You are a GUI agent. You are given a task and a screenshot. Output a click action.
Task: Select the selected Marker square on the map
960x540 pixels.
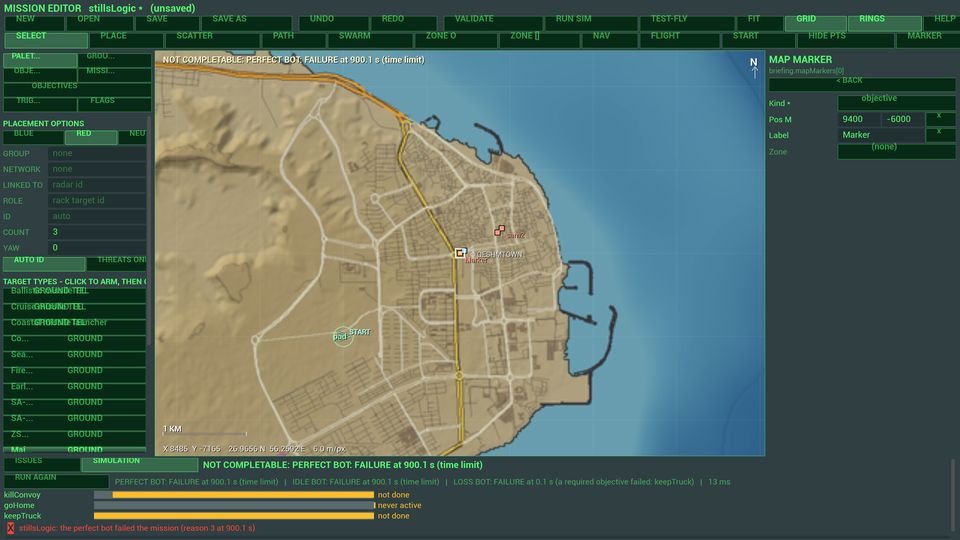460,253
